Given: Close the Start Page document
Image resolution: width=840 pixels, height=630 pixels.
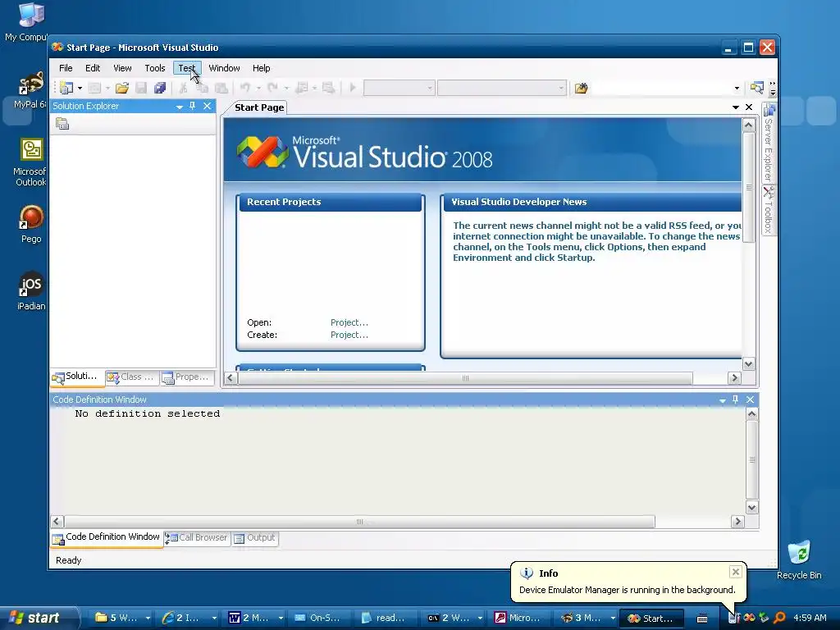Looking at the screenshot, I should point(749,107).
